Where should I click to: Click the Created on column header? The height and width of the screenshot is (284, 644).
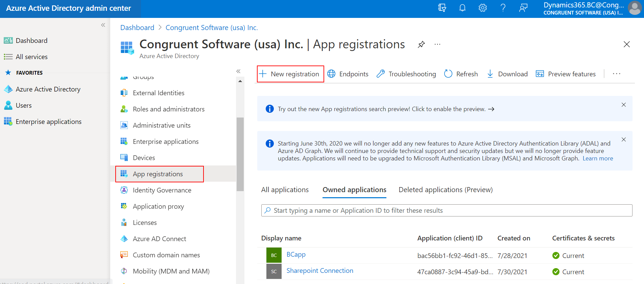514,238
